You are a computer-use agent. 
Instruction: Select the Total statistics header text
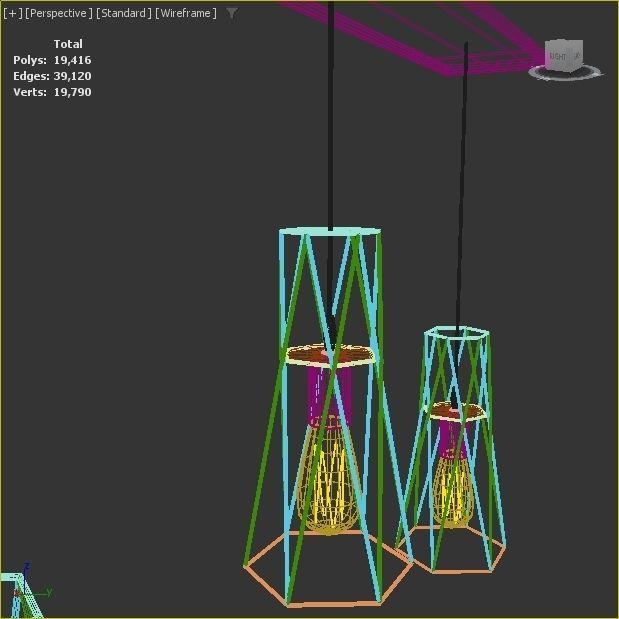[x=68, y=44]
